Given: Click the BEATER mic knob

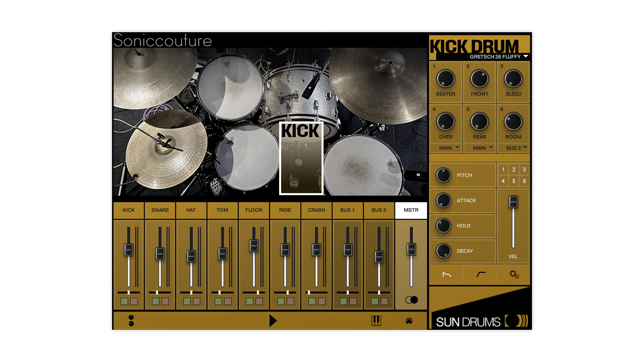Looking at the screenshot, I should 445,79.
